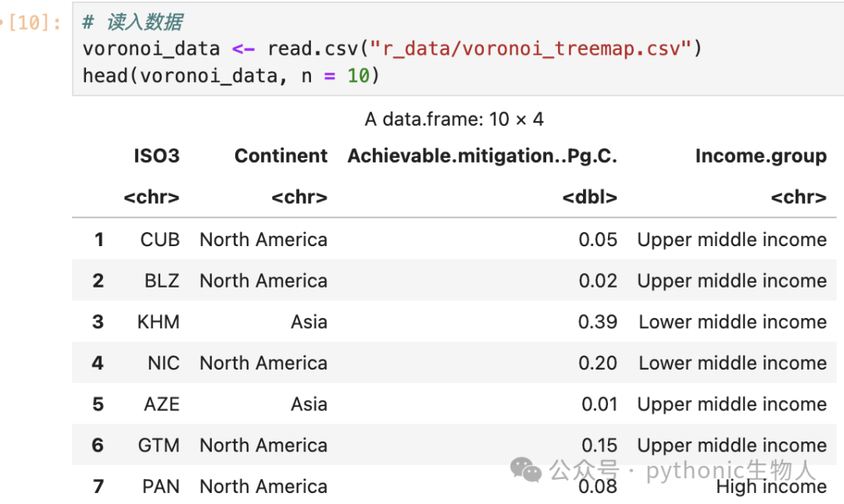The width and height of the screenshot is (844, 504).
Task: Click the r_data/voronoi_treemap.csv string
Action: (530, 48)
